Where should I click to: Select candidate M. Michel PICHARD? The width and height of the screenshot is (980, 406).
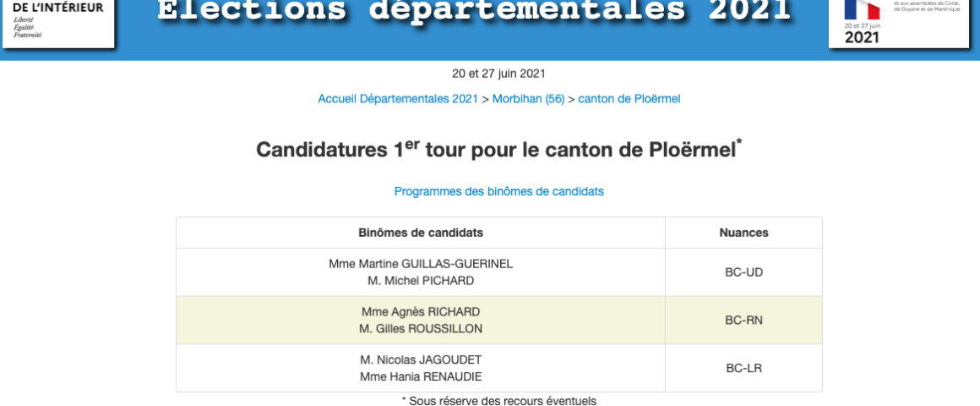pos(421,281)
